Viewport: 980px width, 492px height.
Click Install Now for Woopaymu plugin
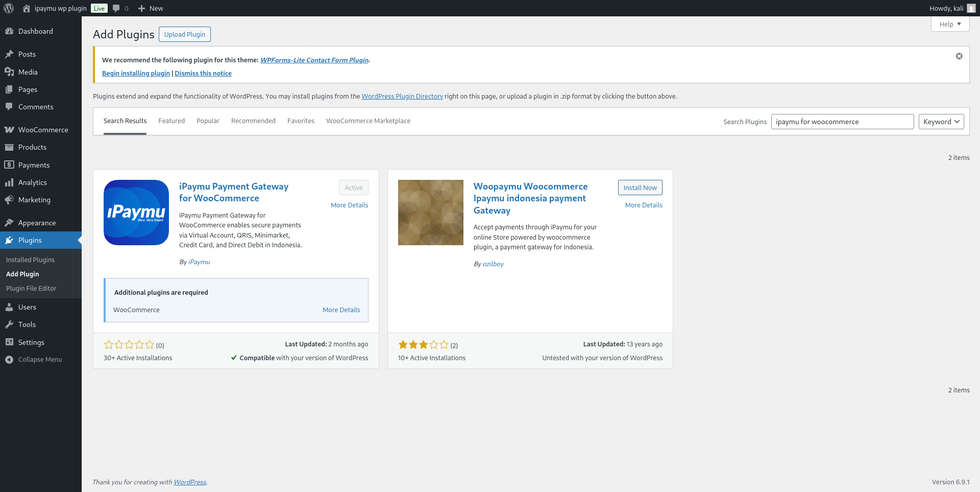(640, 188)
